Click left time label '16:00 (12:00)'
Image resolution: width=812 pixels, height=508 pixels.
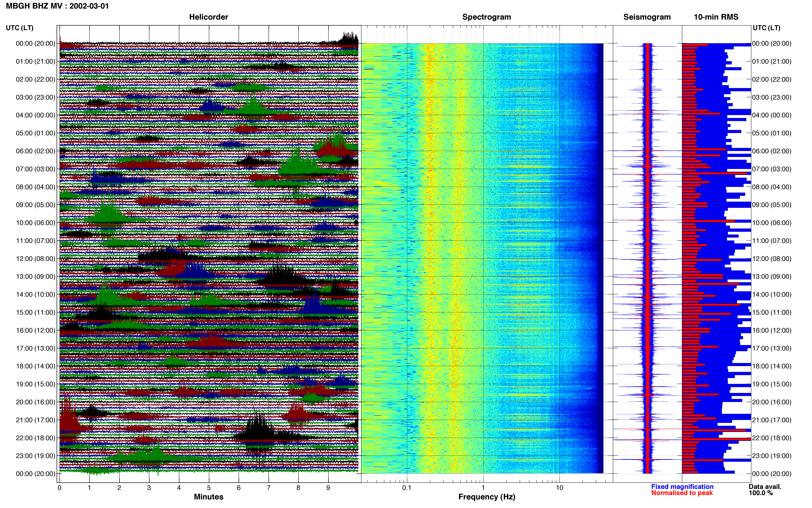(36, 330)
